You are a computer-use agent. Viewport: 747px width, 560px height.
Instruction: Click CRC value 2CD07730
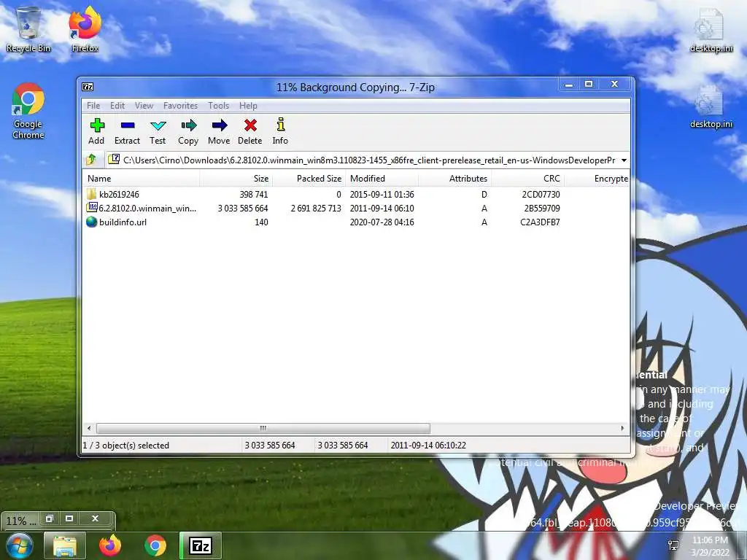pyautogui.click(x=541, y=194)
